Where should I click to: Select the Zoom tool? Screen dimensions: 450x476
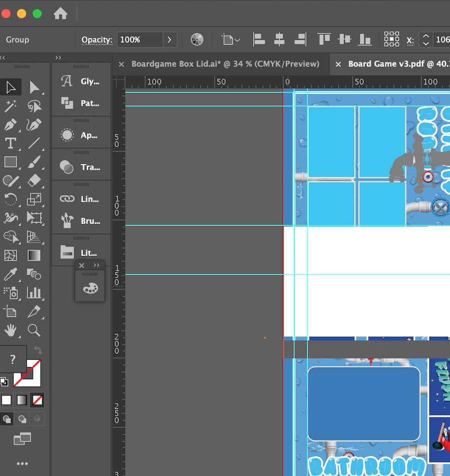click(x=35, y=330)
